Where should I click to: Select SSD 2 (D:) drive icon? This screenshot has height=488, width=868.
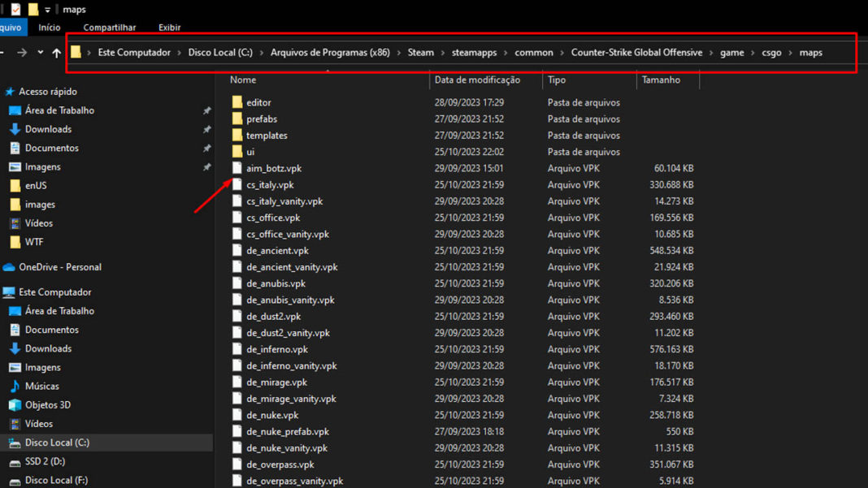(x=15, y=461)
